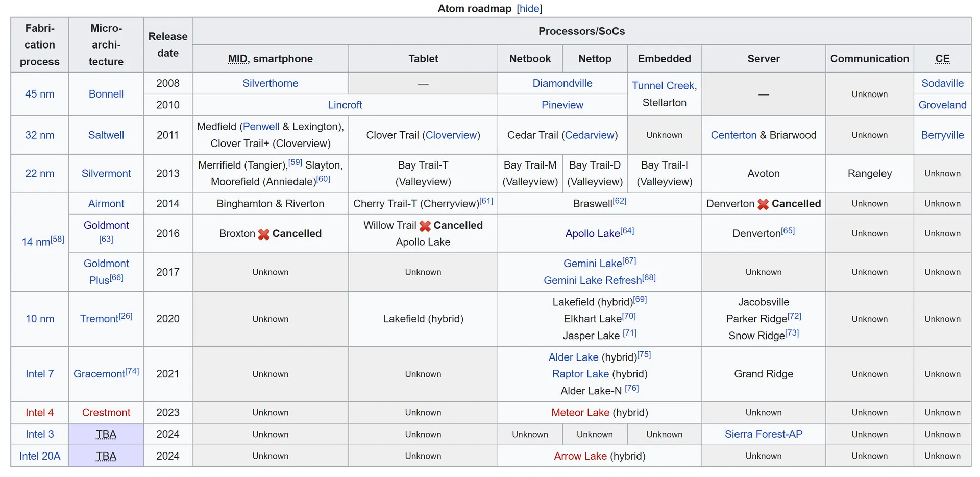Image resolution: width=980 pixels, height=477 pixels.
Task: Click the CE abbreviation column header
Action: pos(942,59)
